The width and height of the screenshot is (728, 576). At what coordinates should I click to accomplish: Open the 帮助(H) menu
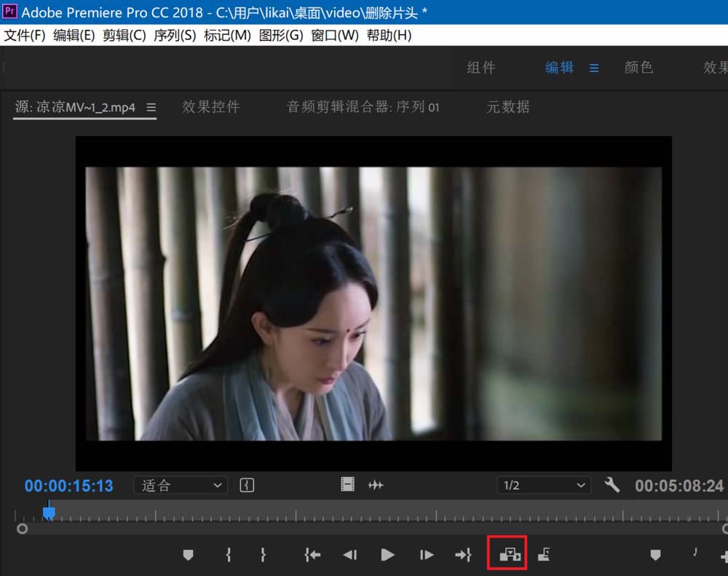pyautogui.click(x=389, y=35)
